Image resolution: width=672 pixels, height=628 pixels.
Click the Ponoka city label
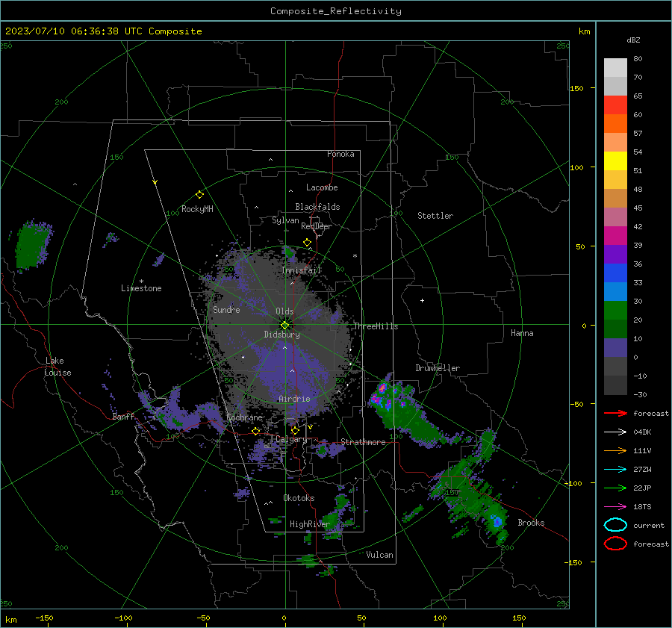(x=340, y=154)
